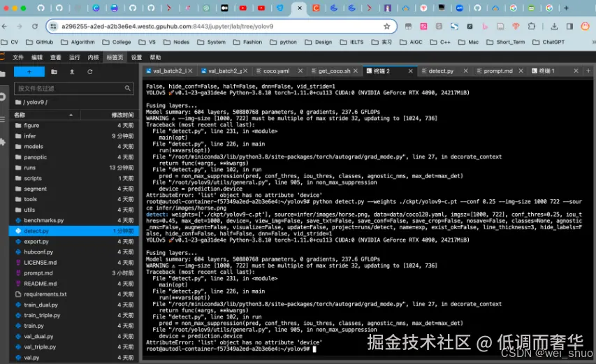Select LICENSE.md file
The height and width of the screenshot is (364, 596).
click(74, 263)
